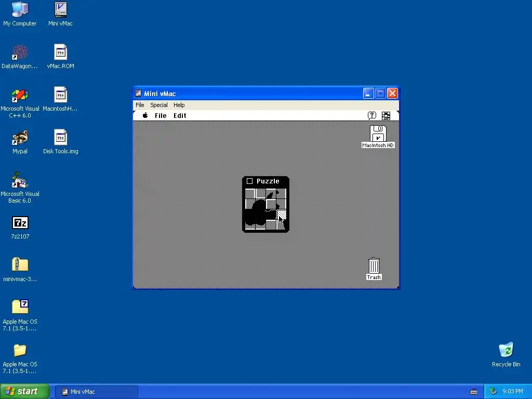Screen dimensions: 532x399
Task: Open the Balloon Help question mark menu
Action: (372, 116)
